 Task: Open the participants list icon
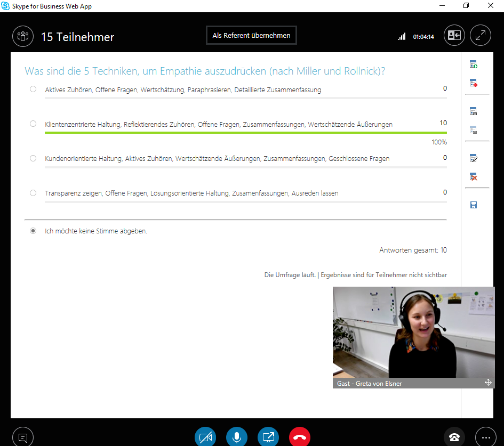click(23, 36)
